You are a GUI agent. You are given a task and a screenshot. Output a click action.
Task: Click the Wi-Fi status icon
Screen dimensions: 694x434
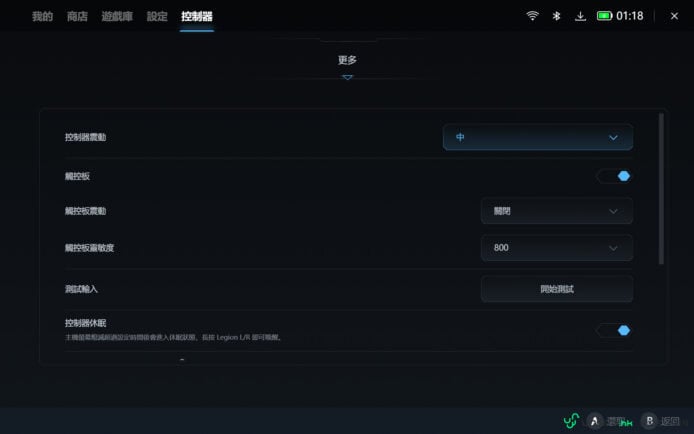point(532,16)
